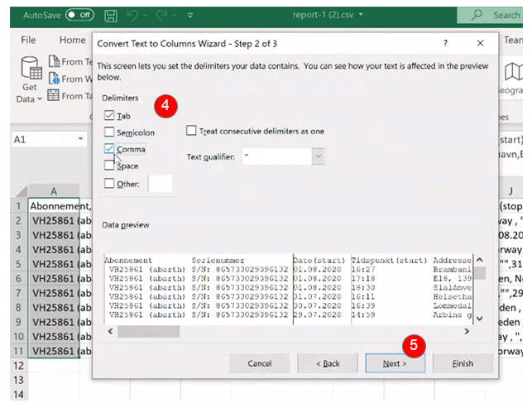Open the file name dropdown in title bar
This screenshot has height=408, width=532.
[361, 15]
